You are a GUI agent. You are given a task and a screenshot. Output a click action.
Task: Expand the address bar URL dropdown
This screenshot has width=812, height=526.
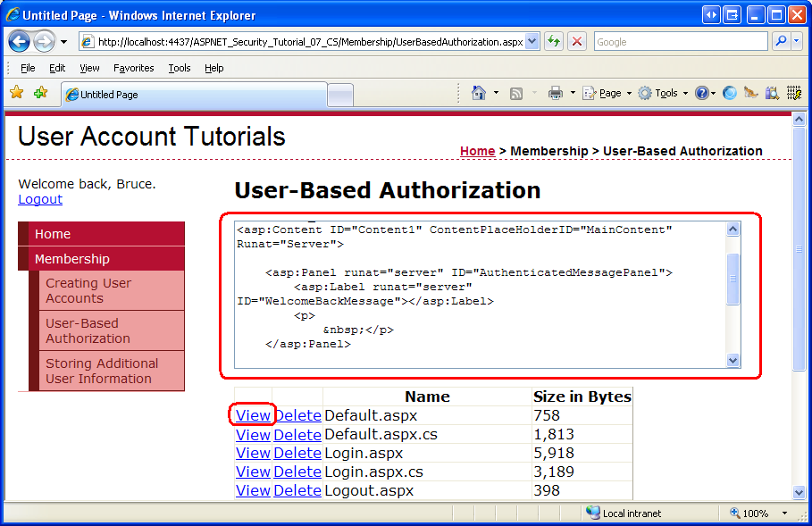[532, 41]
